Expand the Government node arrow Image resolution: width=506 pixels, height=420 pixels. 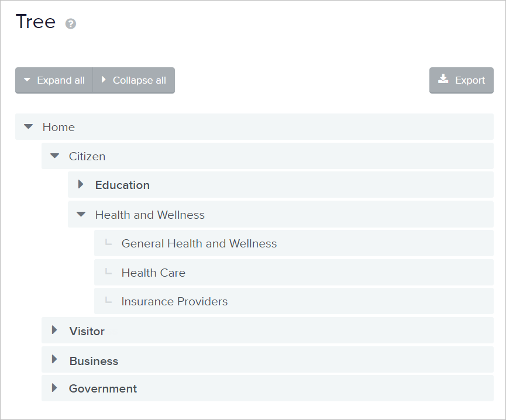click(x=54, y=388)
